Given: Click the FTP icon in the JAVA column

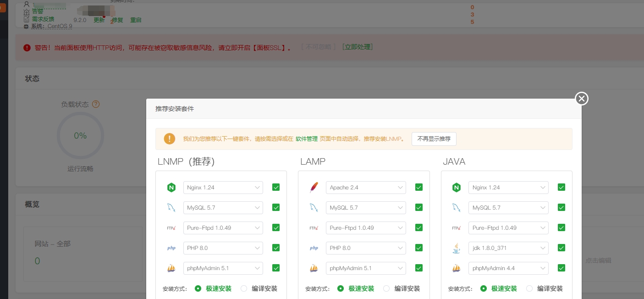Looking at the screenshot, I should coord(457,227).
